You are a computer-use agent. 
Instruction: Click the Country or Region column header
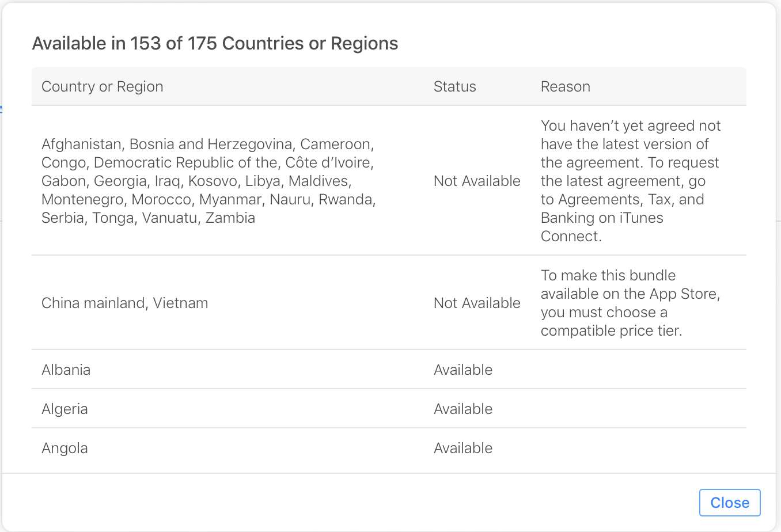point(102,86)
